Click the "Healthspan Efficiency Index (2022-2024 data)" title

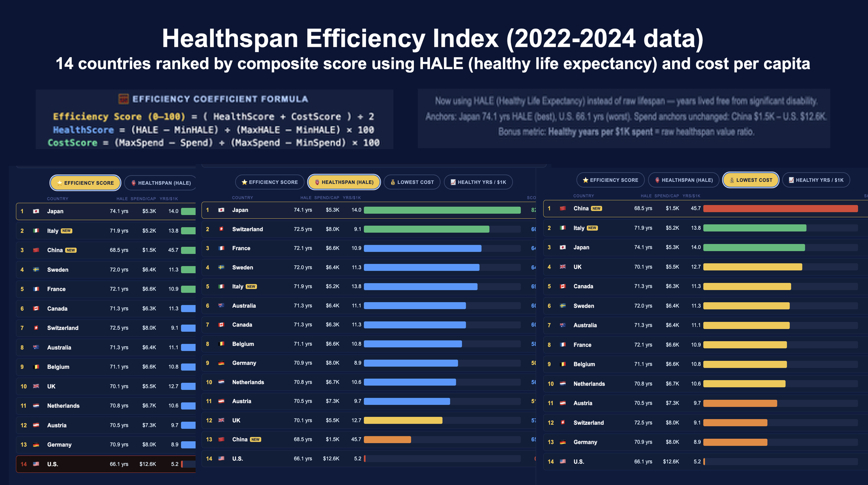433,38
